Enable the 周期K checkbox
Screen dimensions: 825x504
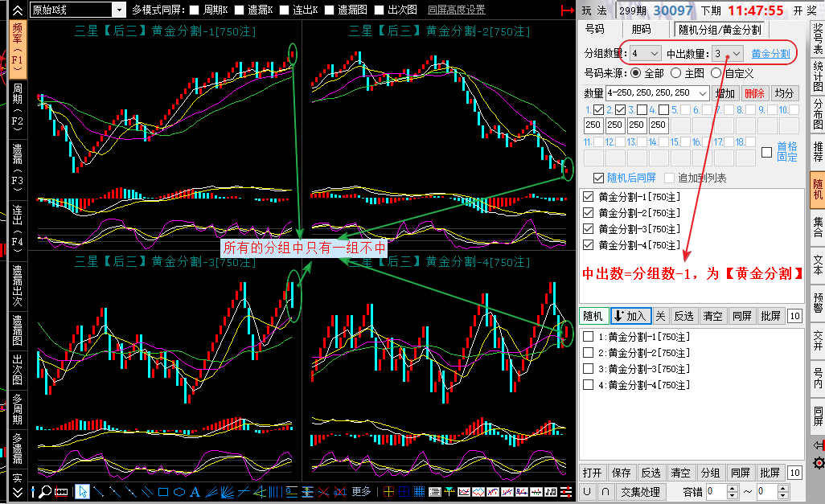click(195, 10)
